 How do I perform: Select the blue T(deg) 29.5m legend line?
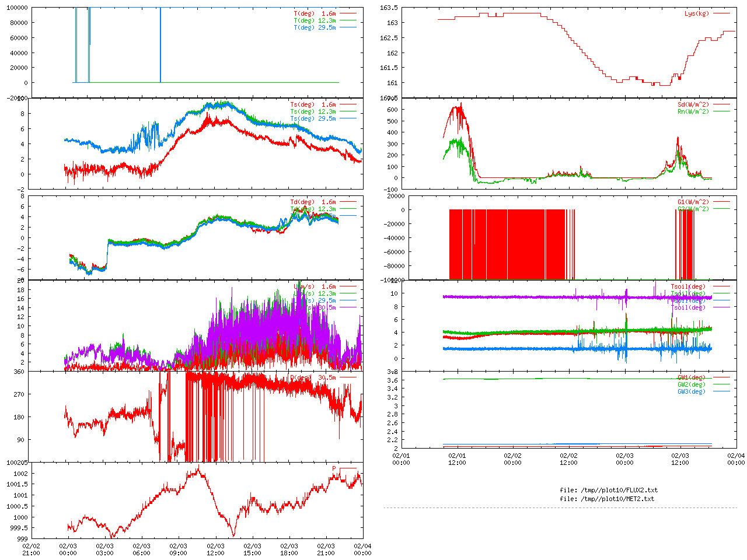[x=348, y=27]
